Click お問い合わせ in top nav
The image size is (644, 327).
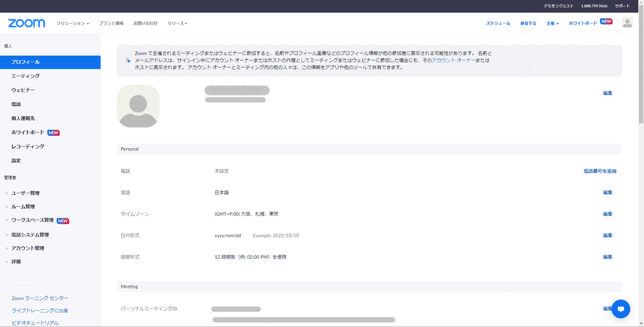tap(145, 24)
